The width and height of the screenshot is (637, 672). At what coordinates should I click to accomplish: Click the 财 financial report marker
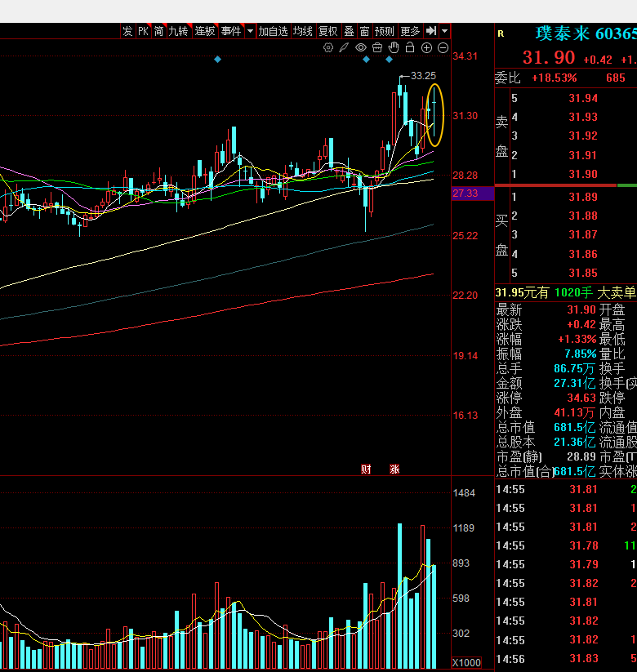pyautogui.click(x=366, y=470)
